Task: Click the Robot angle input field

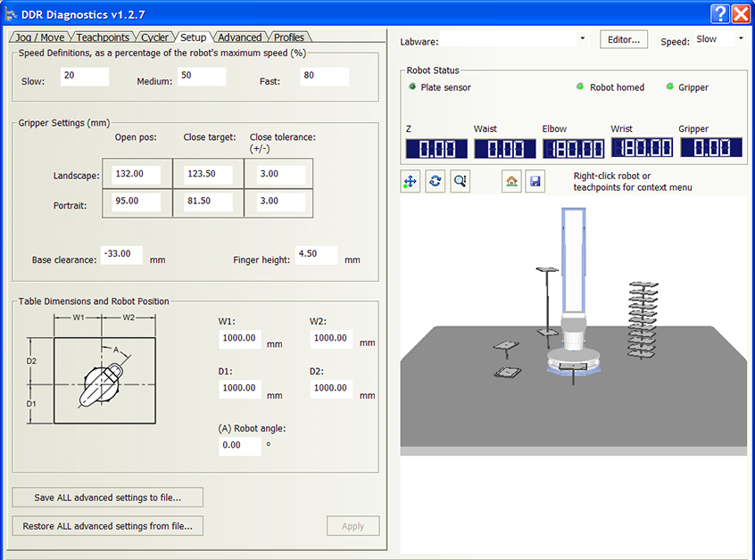Action: coord(239,445)
